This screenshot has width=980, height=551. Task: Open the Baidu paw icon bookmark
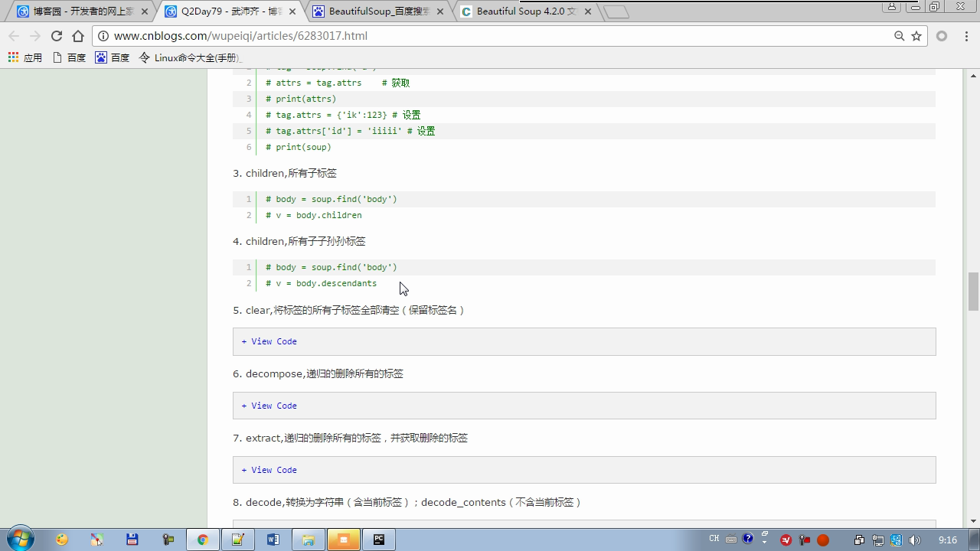click(x=112, y=57)
